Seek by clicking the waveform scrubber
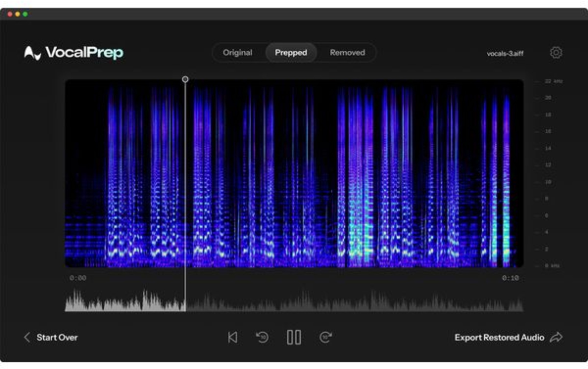The image size is (588, 369). tap(294, 301)
